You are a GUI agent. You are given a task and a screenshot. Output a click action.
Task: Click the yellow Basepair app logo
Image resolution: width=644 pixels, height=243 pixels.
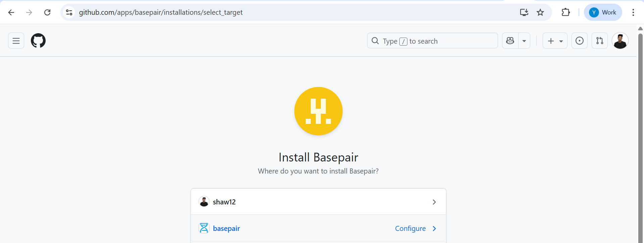pyautogui.click(x=318, y=111)
